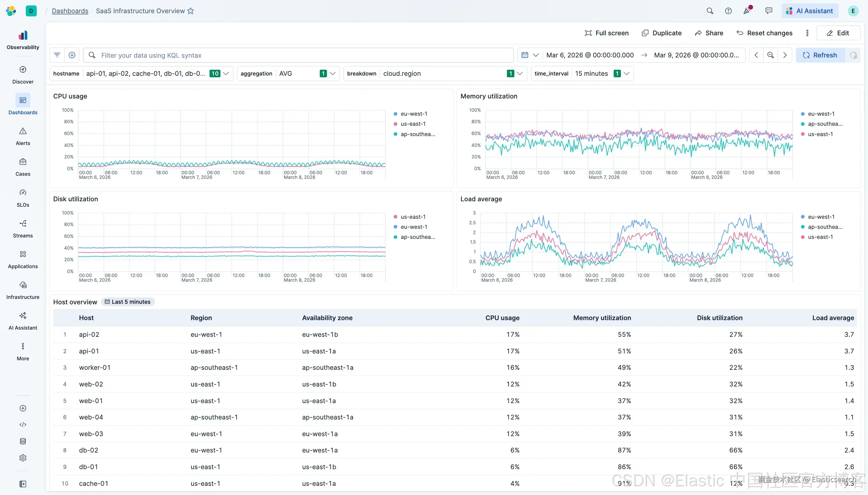Screen dimensions: 868x495
Task: Open the newsfeed icon with red dot
Action: pyautogui.click(x=747, y=11)
